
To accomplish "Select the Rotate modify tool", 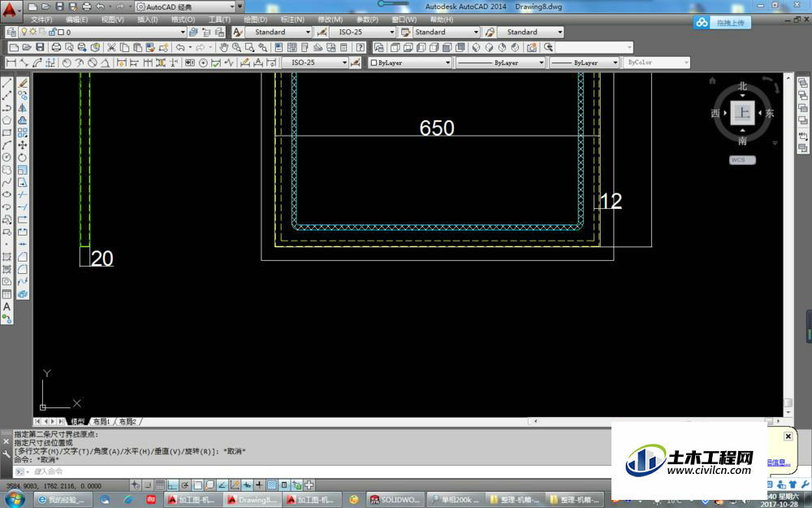I will (x=23, y=158).
